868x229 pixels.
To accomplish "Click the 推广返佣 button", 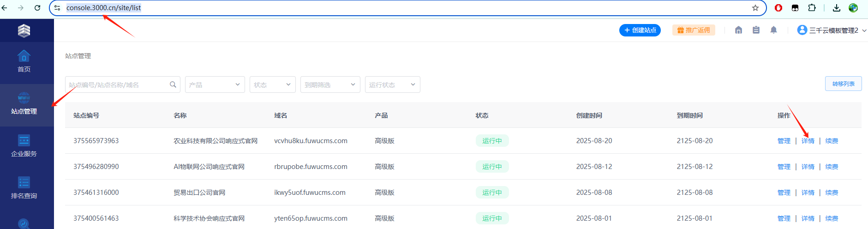I will [x=694, y=30].
